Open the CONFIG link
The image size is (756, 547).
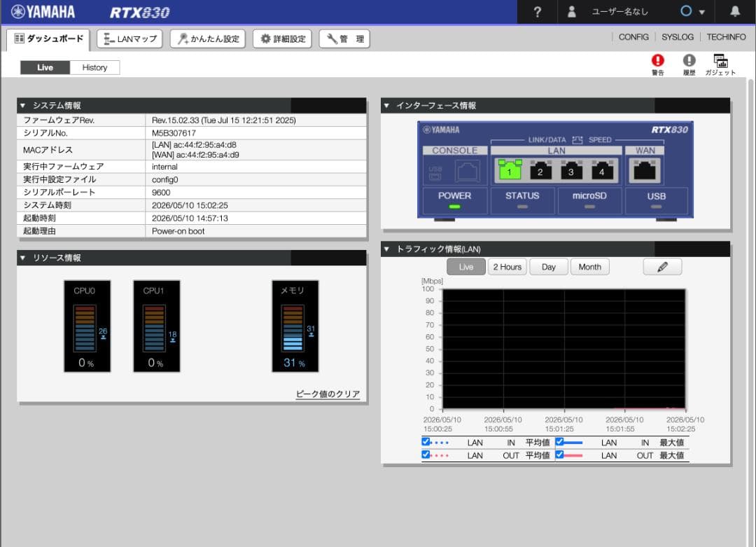point(633,37)
